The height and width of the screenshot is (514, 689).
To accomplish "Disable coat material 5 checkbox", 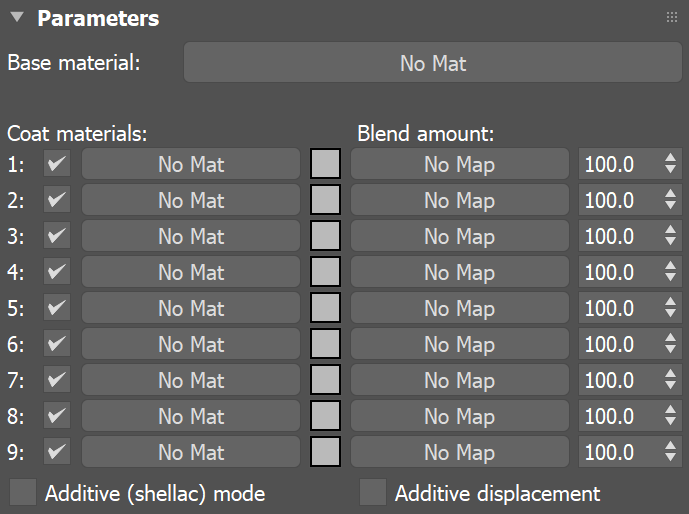I will (57, 308).
